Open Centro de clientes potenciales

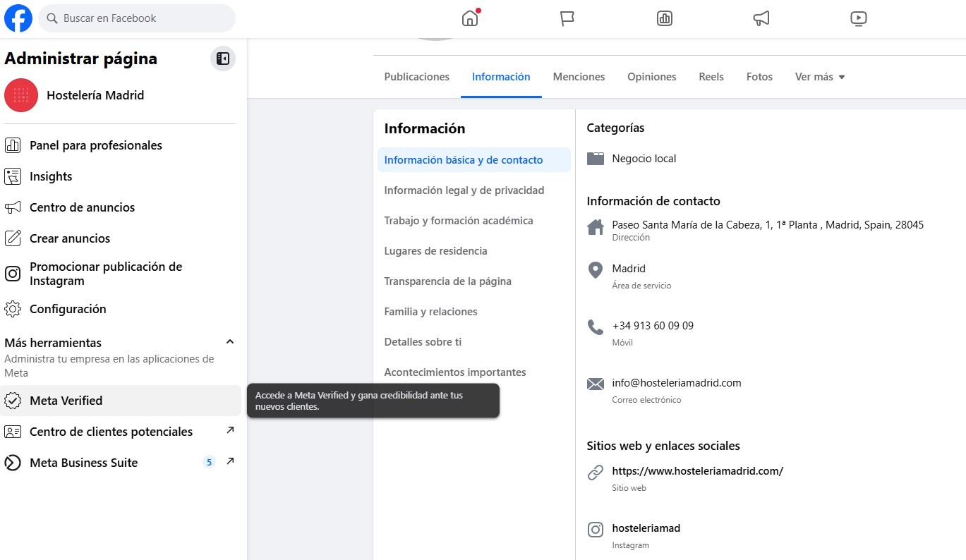(x=111, y=432)
